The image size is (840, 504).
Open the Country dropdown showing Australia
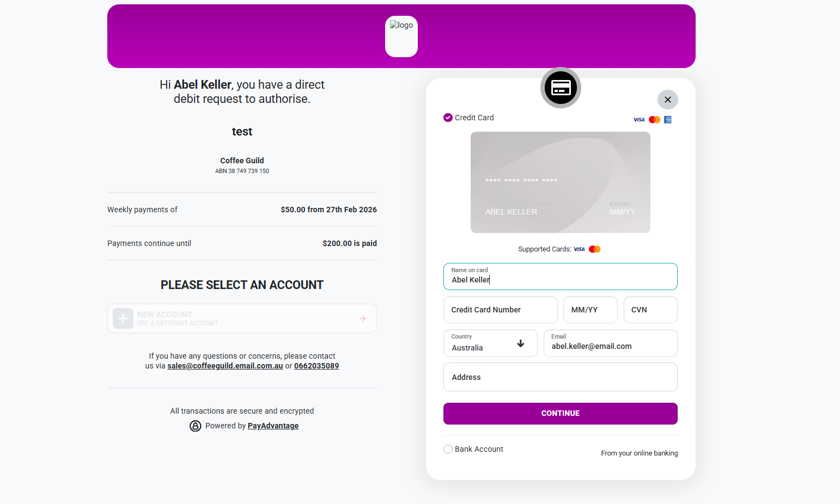click(x=490, y=343)
